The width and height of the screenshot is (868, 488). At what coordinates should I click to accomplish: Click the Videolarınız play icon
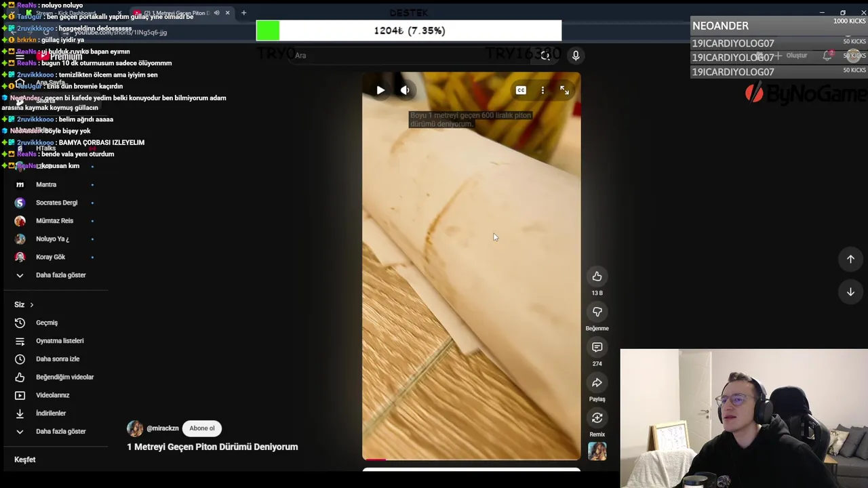coord(20,395)
